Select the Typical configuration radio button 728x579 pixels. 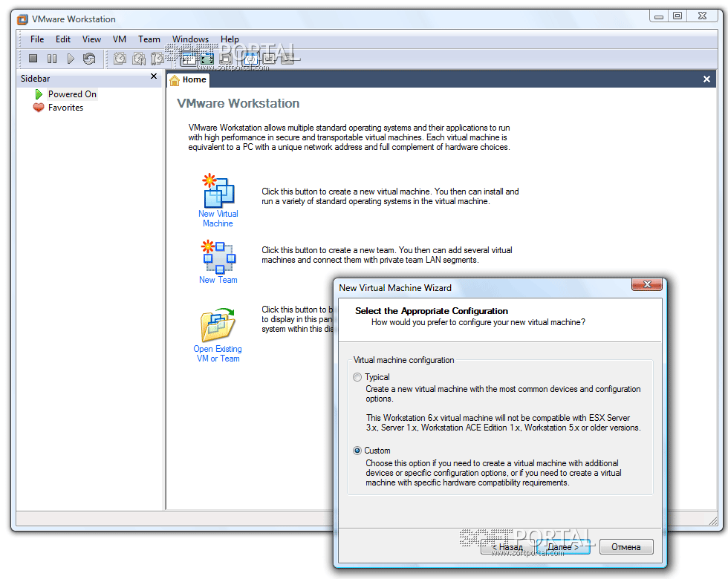tap(357, 377)
